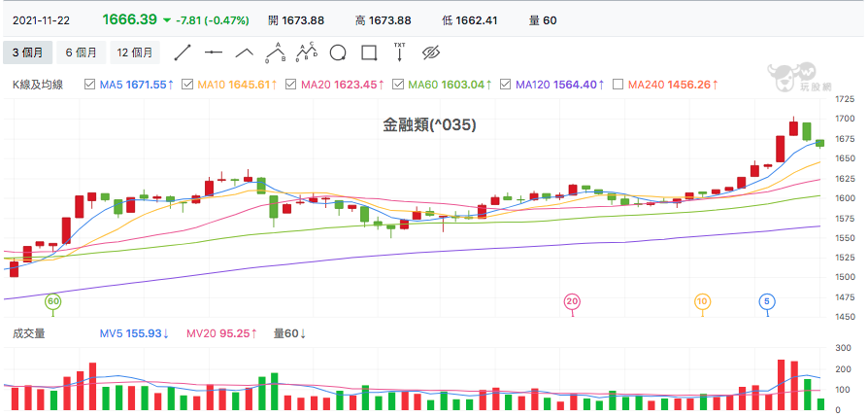Uncheck the MA120 moving average checkbox
Viewport: 868px width, 416px height.
[x=505, y=85]
